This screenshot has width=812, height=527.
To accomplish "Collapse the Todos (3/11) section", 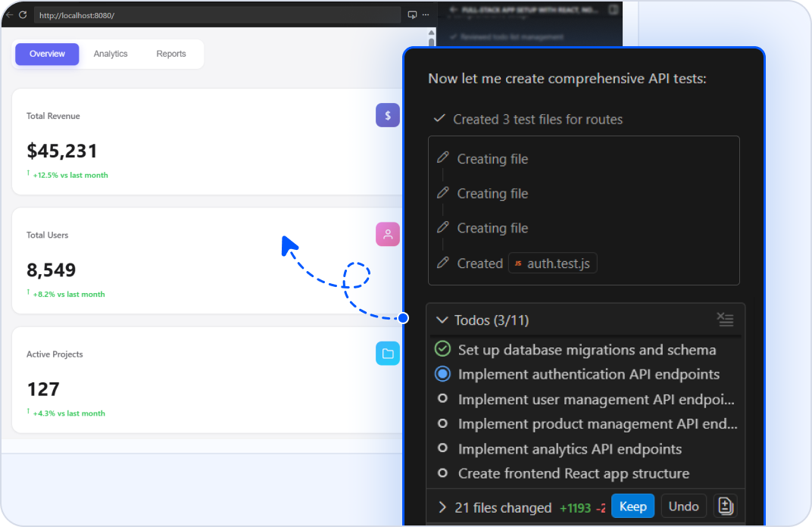I will 442,320.
